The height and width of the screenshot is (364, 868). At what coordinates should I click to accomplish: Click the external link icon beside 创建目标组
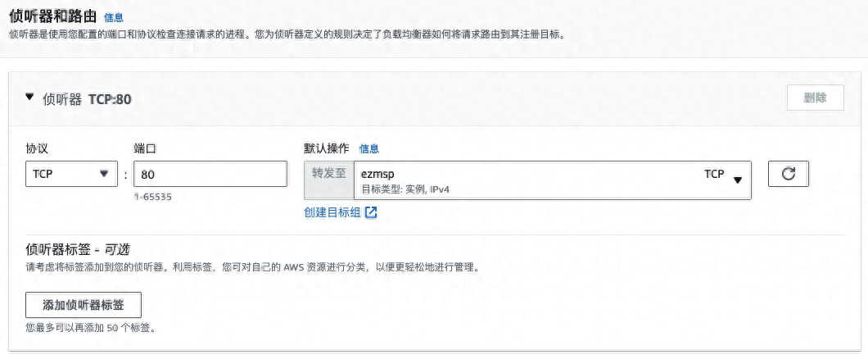pyautogui.click(x=371, y=212)
